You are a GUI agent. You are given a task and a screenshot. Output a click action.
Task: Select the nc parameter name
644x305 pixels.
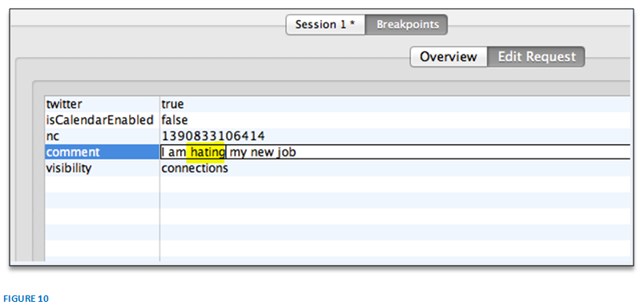tap(53, 136)
